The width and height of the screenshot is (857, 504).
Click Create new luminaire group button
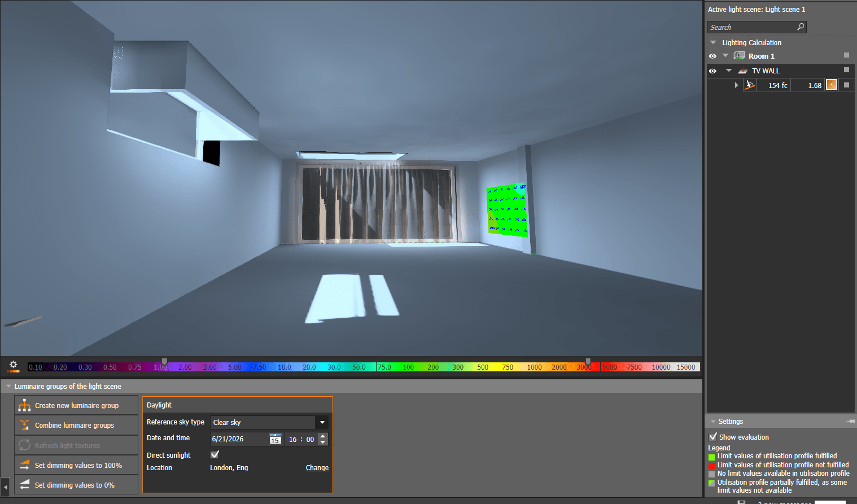[x=76, y=405]
